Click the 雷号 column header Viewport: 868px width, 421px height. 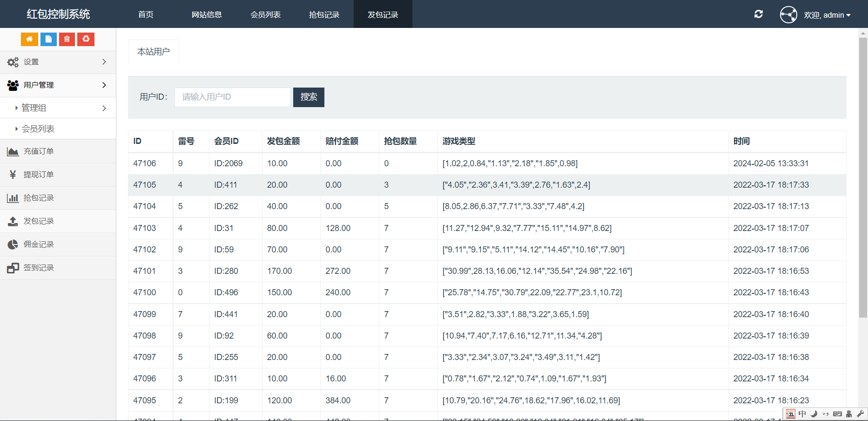tap(186, 141)
